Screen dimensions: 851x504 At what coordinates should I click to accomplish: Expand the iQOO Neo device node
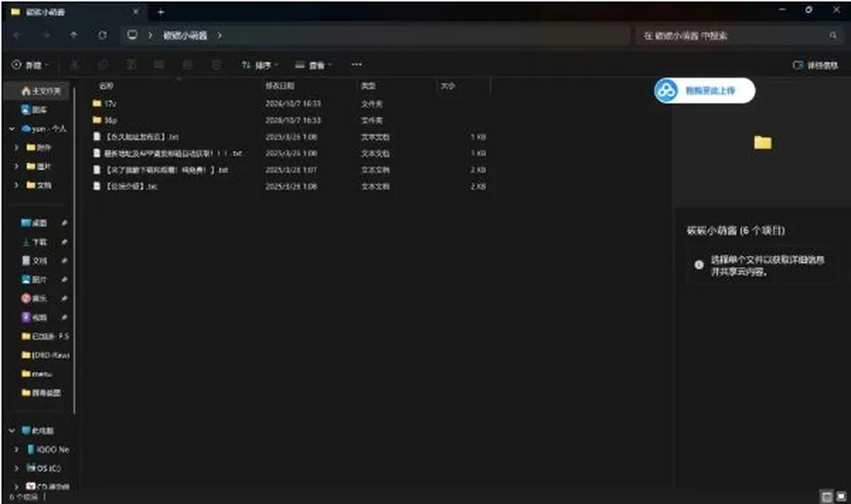tap(16, 449)
